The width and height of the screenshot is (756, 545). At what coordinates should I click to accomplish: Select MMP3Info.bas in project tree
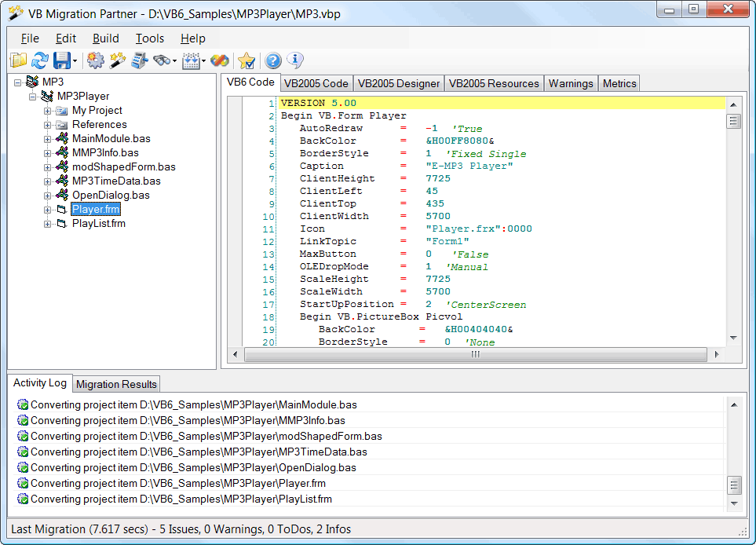[x=105, y=152]
